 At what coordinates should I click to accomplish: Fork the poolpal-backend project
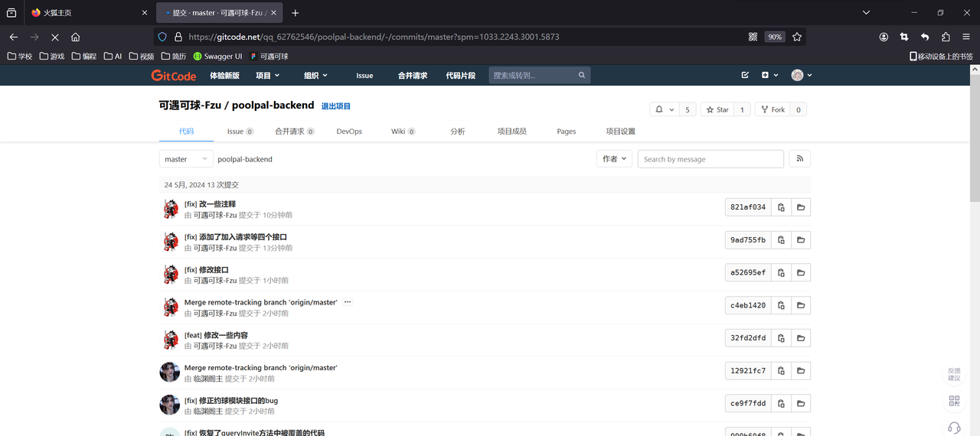click(773, 109)
